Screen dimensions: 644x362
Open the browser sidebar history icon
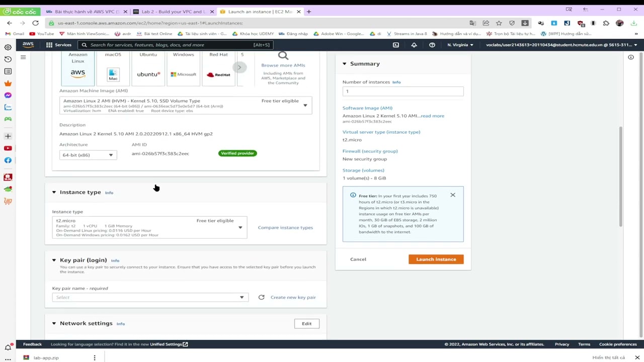tap(8, 59)
